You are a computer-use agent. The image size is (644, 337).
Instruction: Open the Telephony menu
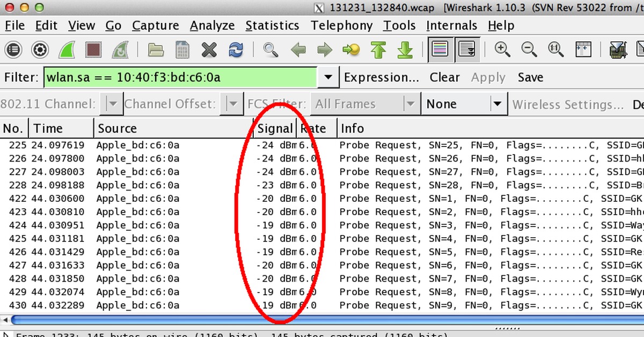pyautogui.click(x=341, y=25)
